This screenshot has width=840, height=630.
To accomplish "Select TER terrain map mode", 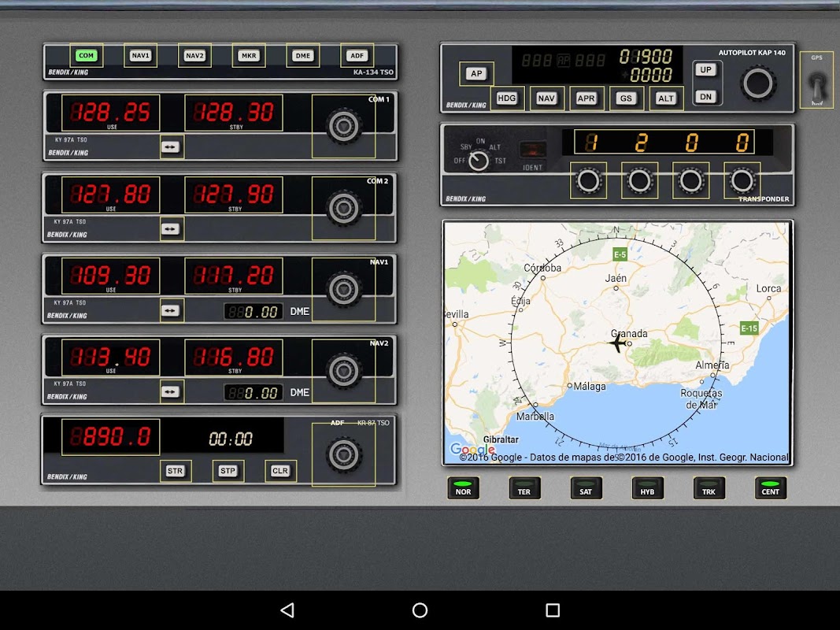I will 524,488.
